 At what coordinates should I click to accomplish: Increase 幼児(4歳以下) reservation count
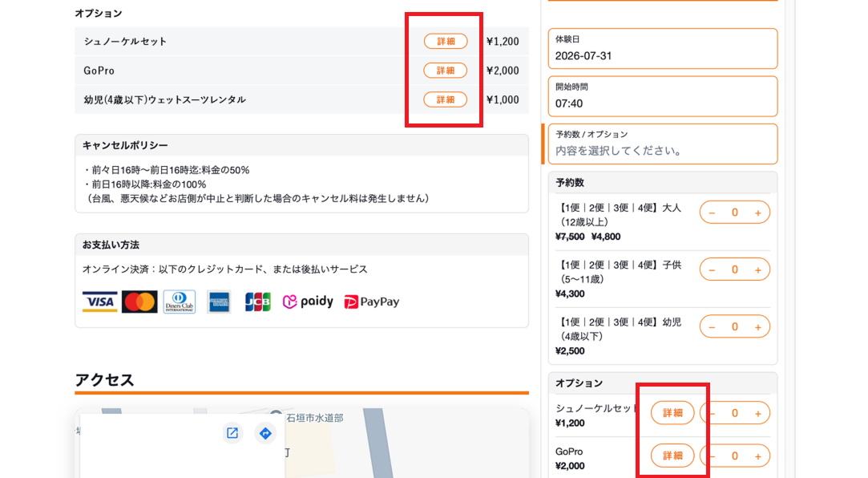click(758, 326)
